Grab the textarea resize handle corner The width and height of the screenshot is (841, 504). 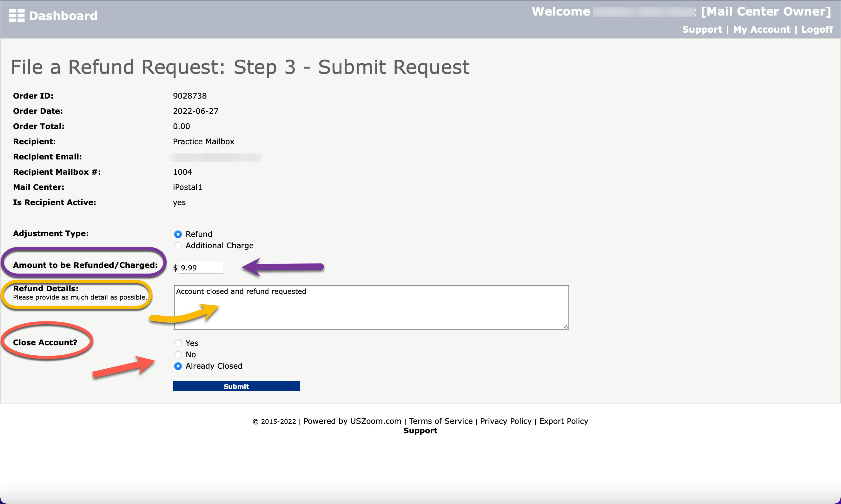coord(565,326)
